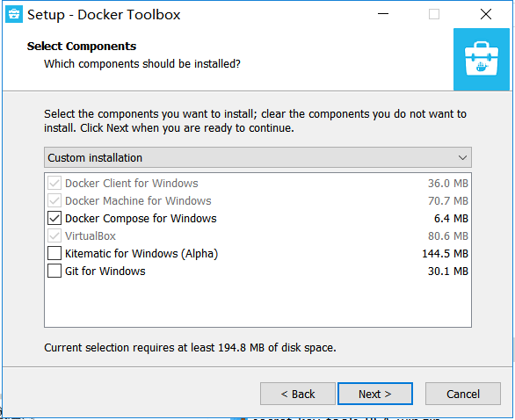Screen dimensions: 515x420
Task: Click the Docker toolbox logo in the header
Action: point(482,59)
